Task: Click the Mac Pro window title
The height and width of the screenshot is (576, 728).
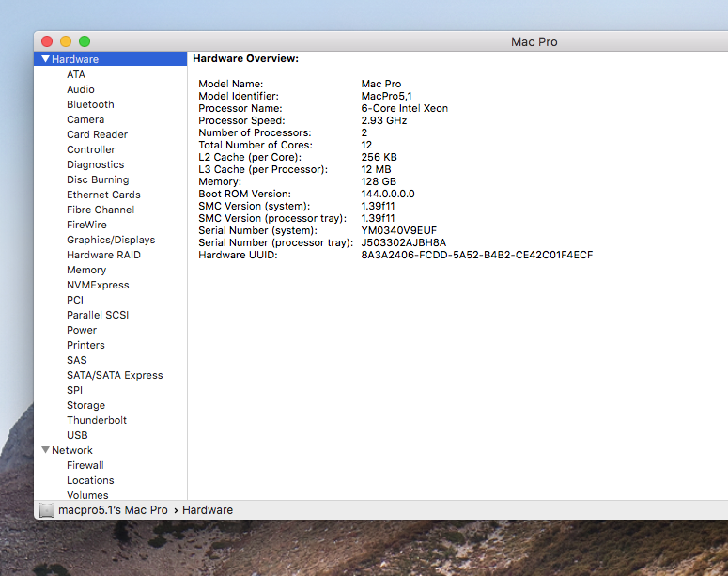Action: (534, 41)
